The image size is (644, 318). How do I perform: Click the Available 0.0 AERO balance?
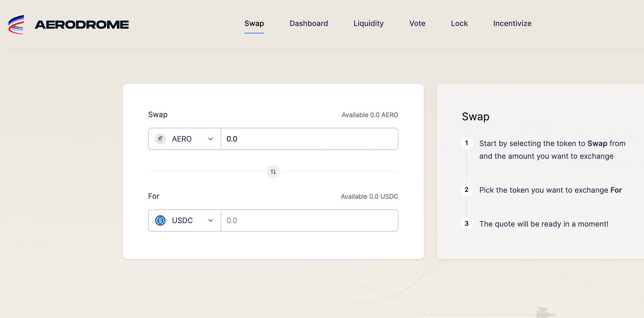pyautogui.click(x=370, y=115)
